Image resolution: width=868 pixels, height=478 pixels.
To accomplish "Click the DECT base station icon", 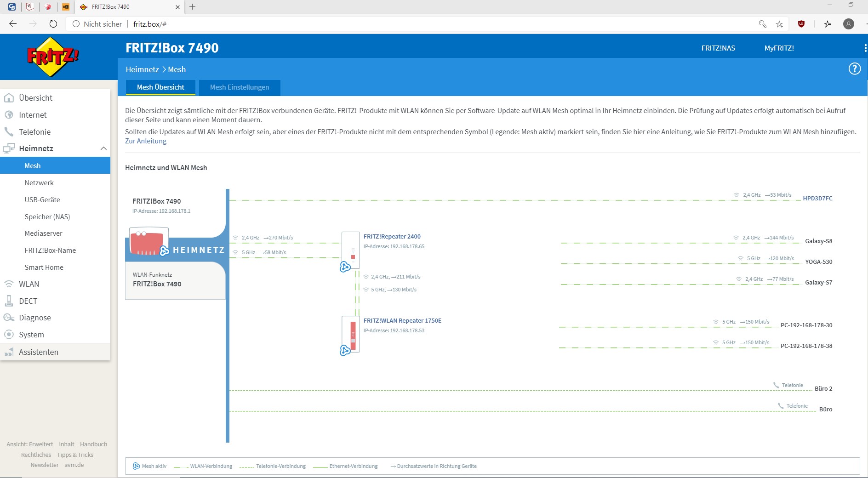I will (9, 301).
